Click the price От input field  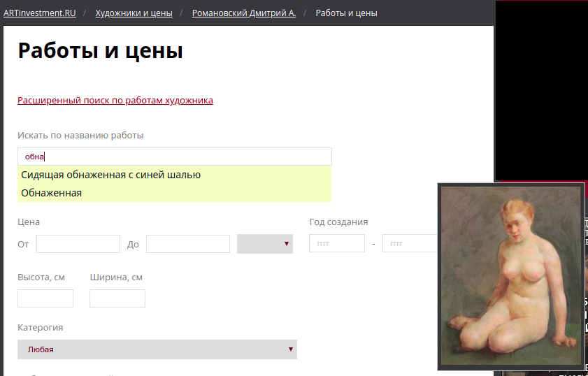(x=78, y=244)
